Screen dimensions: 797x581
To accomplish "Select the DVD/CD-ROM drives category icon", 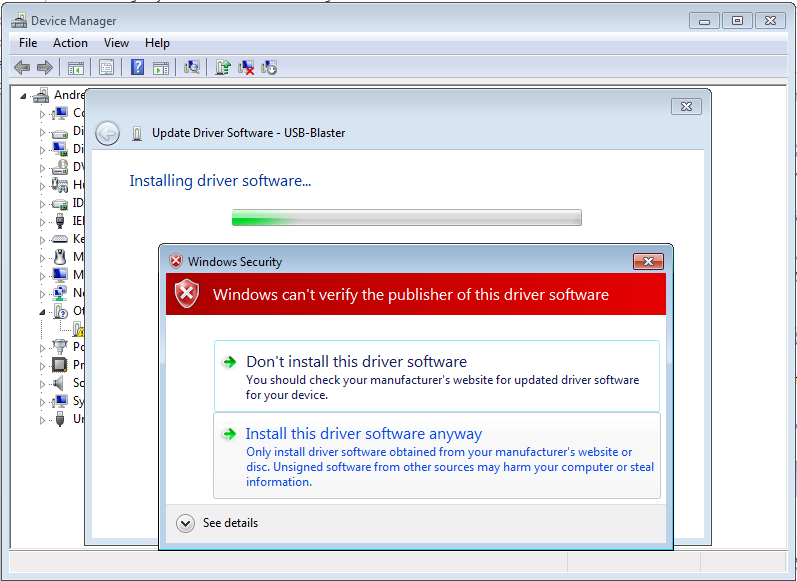I will pyautogui.click(x=59, y=167).
